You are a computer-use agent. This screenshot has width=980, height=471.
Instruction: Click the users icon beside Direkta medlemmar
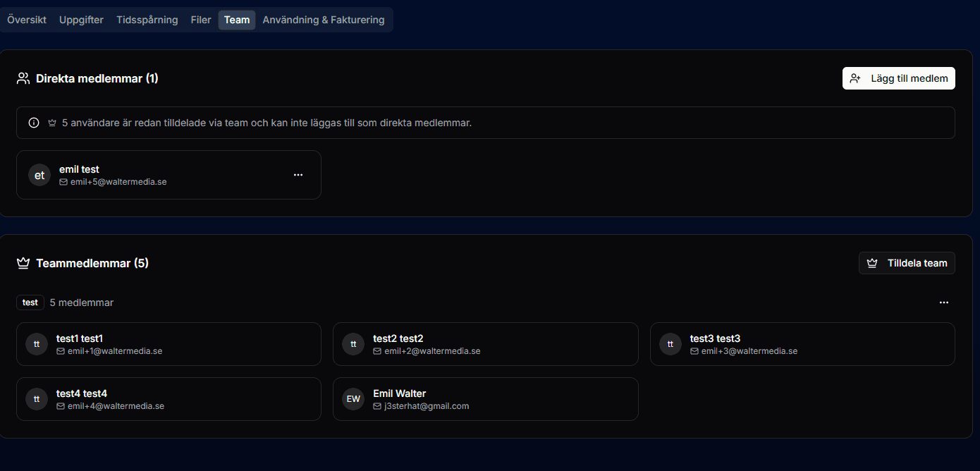pos(23,78)
